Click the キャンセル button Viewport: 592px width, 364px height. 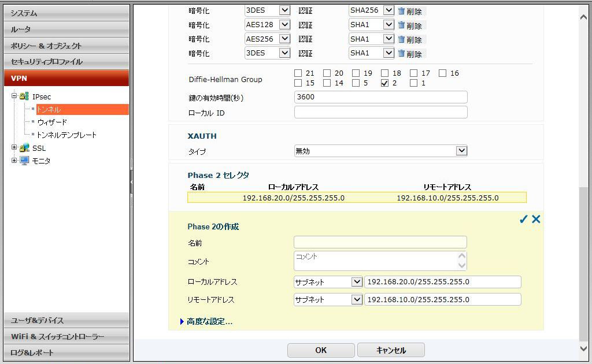point(391,350)
